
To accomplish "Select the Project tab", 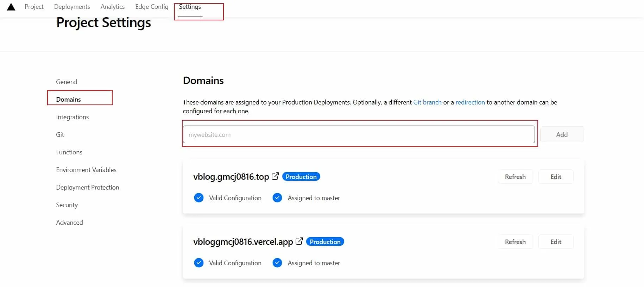I will 34,7.
